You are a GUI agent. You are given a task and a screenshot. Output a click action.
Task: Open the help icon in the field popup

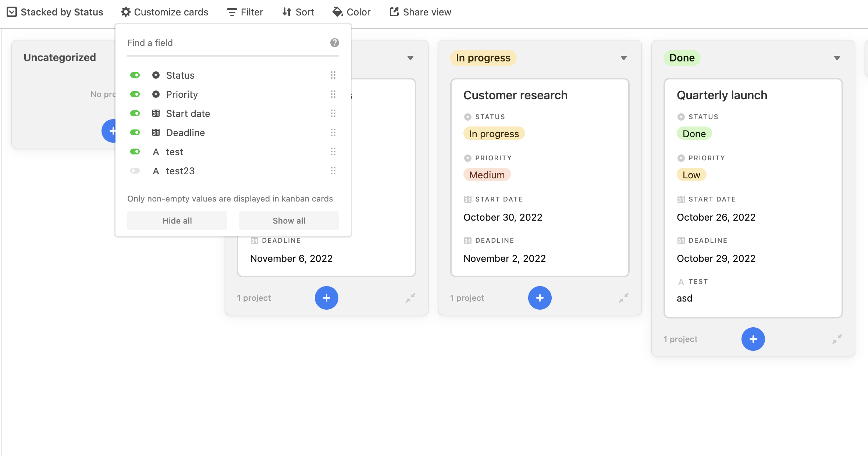pos(334,43)
